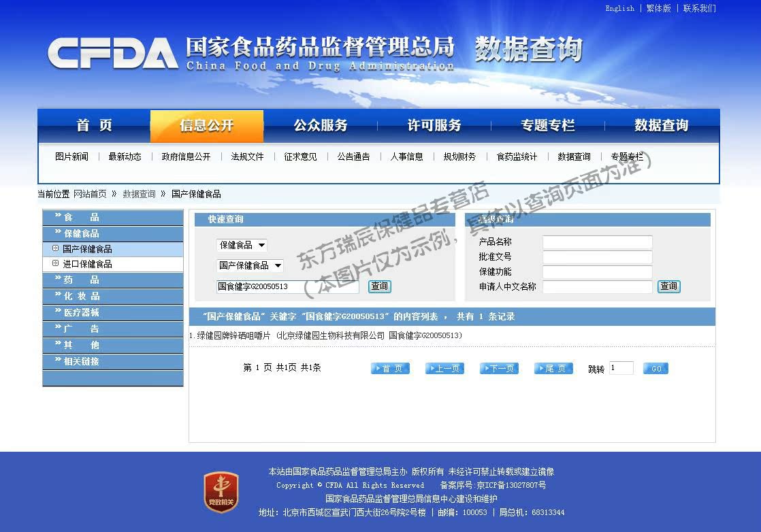The height and width of the screenshot is (532, 761).
Task: Click the CFDA logo
Action: (112, 53)
